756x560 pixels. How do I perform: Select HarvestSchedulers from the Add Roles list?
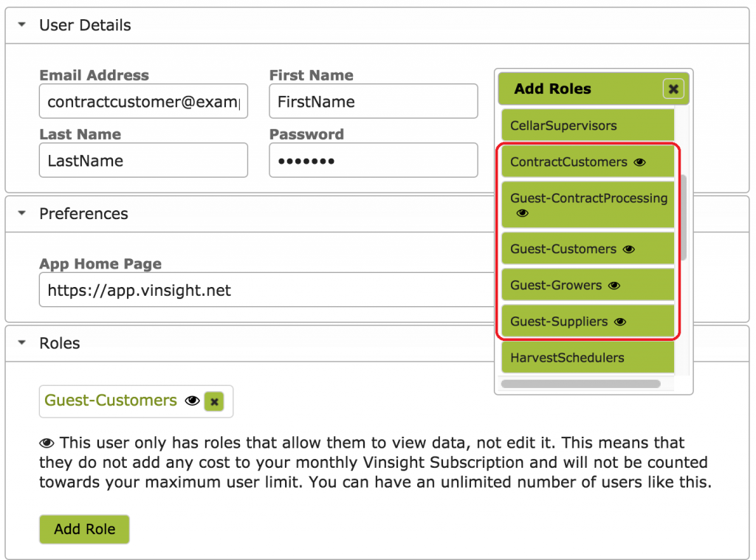[x=587, y=357]
